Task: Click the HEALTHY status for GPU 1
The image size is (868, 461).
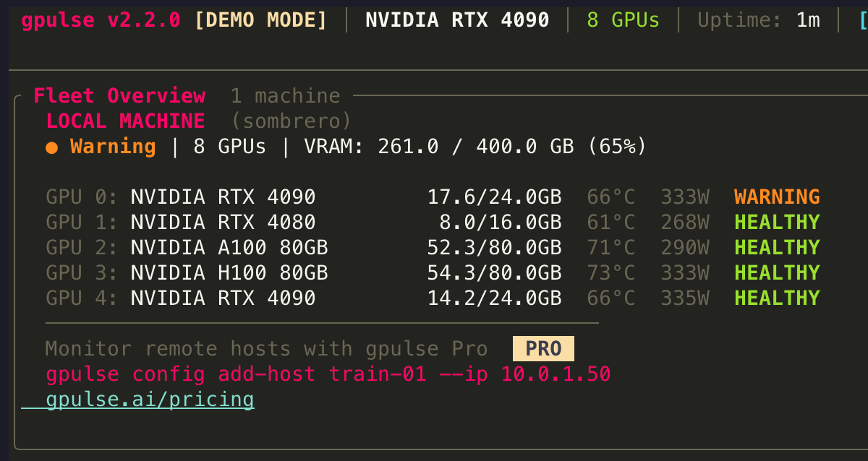Action: [x=776, y=222]
